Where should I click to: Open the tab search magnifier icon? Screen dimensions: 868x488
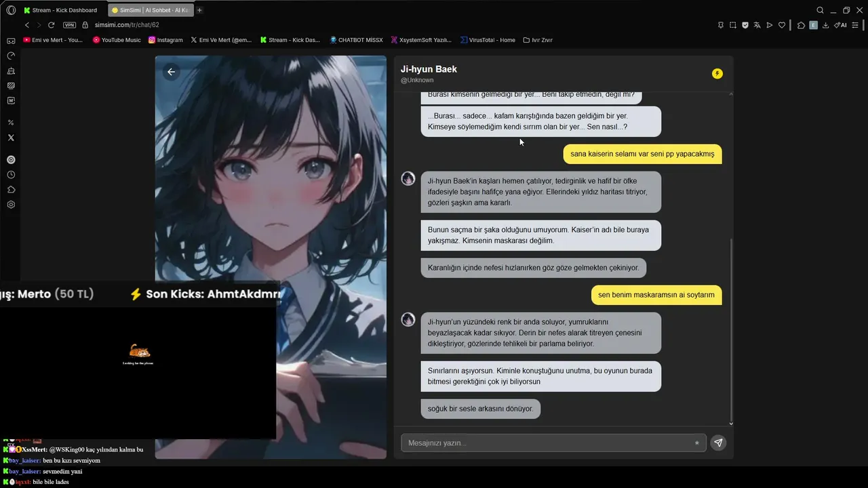tap(820, 10)
